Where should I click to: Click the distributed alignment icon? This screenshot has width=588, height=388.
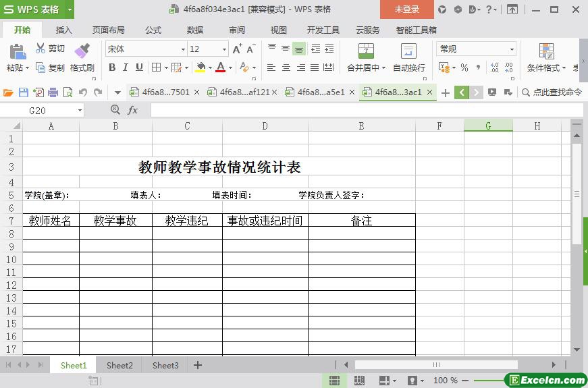point(329,67)
